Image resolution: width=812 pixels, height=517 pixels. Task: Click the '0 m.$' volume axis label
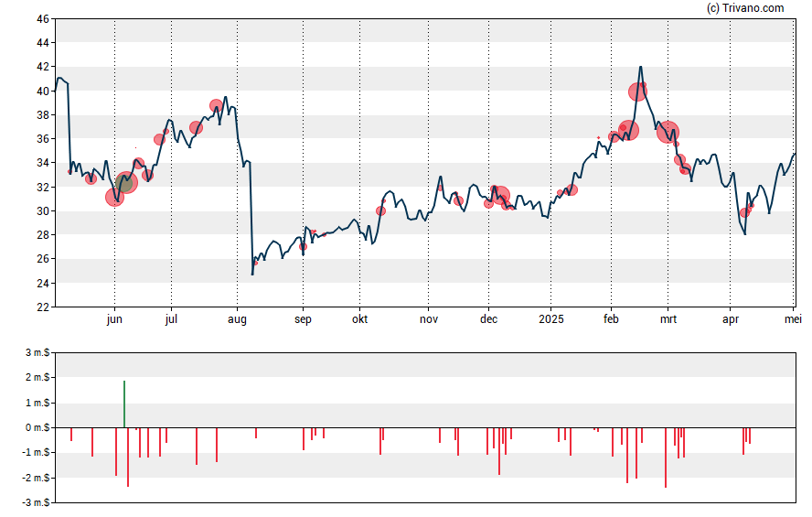point(37,428)
